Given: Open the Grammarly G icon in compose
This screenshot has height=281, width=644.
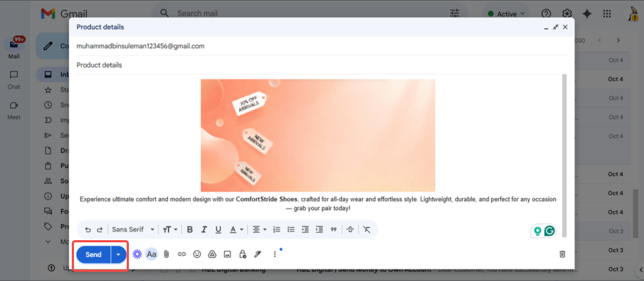Looking at the screenshot, I should 549,231.
